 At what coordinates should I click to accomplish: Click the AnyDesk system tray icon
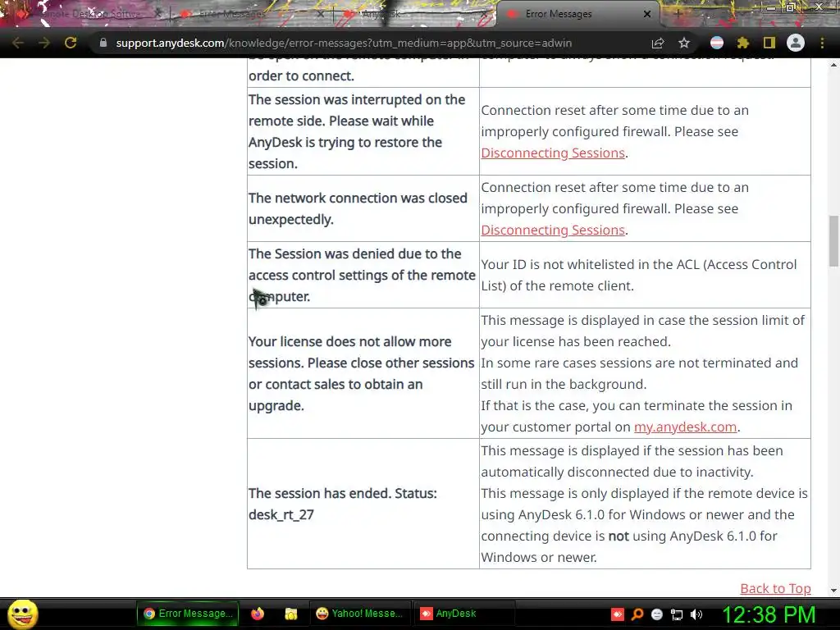click(617, 614)
